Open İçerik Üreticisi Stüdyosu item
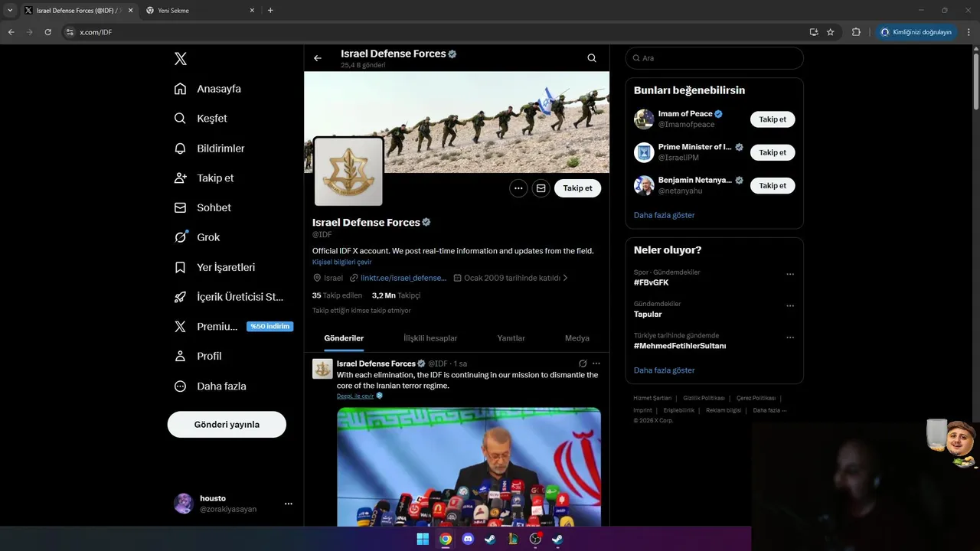 point(229,297)
